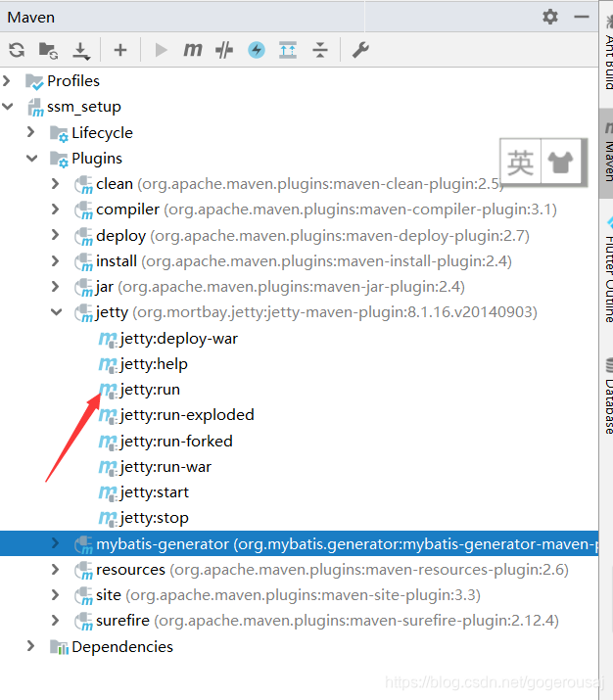Click the jetty plugin icon
Screen dimensions: 613x700
[x=83, y=313]
